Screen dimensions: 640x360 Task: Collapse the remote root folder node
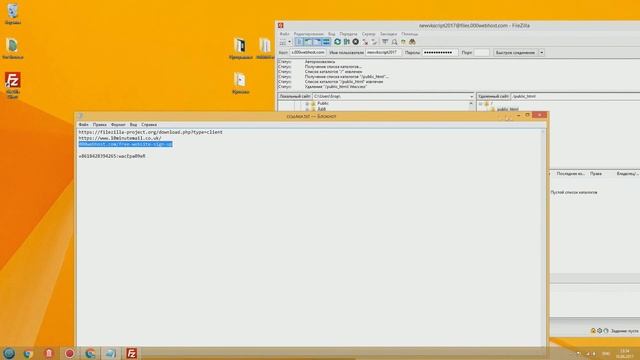click(x=480, y=104)
